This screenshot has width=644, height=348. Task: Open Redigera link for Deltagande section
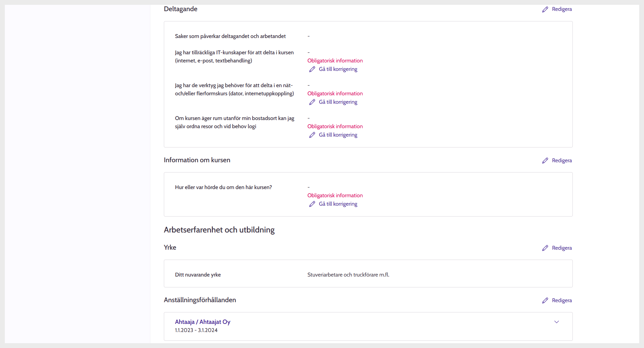[x=562, y=9]
